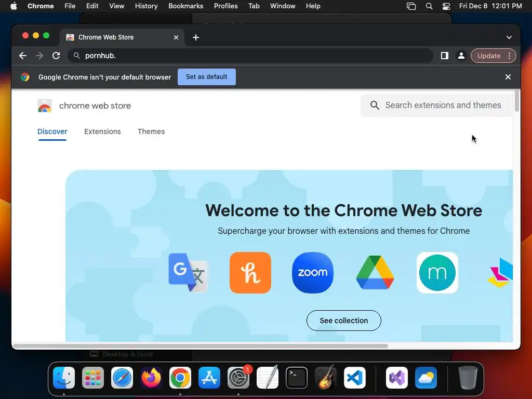This screenshot has width=532, height=399.
Task: Open TextEdit from the Dock
Action: 268,378
